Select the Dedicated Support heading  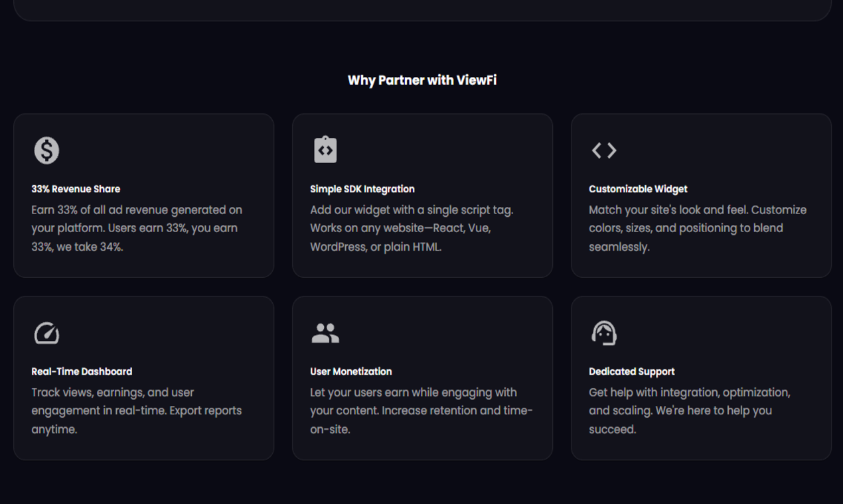click(x=631, y=371)
